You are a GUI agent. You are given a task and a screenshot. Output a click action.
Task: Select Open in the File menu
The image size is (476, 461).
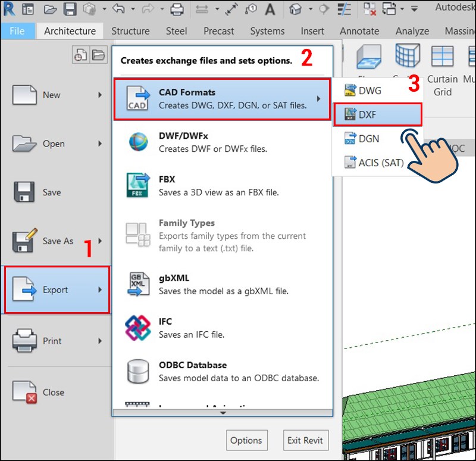(56, 144)
